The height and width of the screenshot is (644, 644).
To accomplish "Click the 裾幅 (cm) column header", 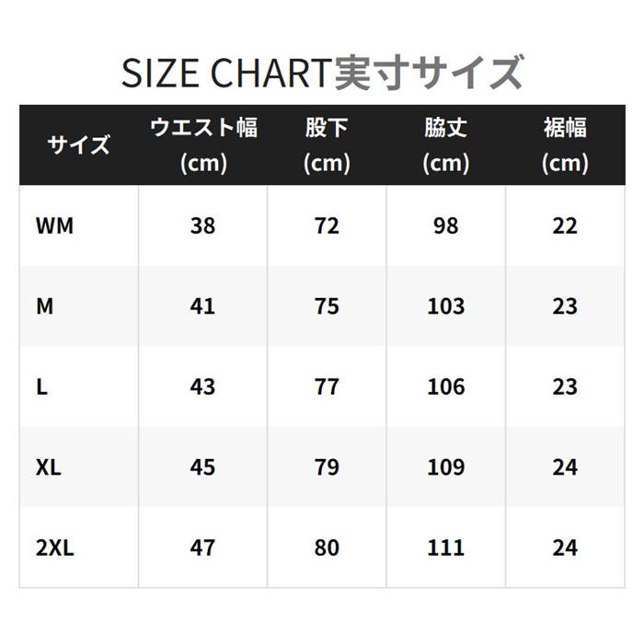I will point(565,145).
